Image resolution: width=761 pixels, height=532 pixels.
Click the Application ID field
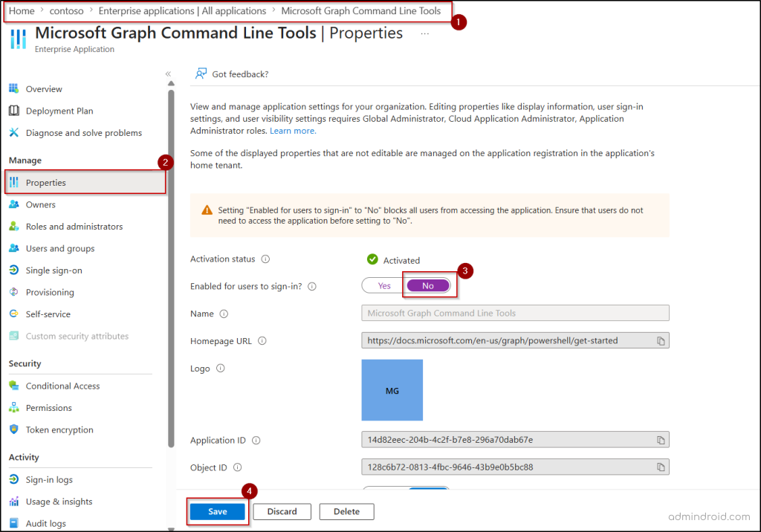(x=515, y=439)
